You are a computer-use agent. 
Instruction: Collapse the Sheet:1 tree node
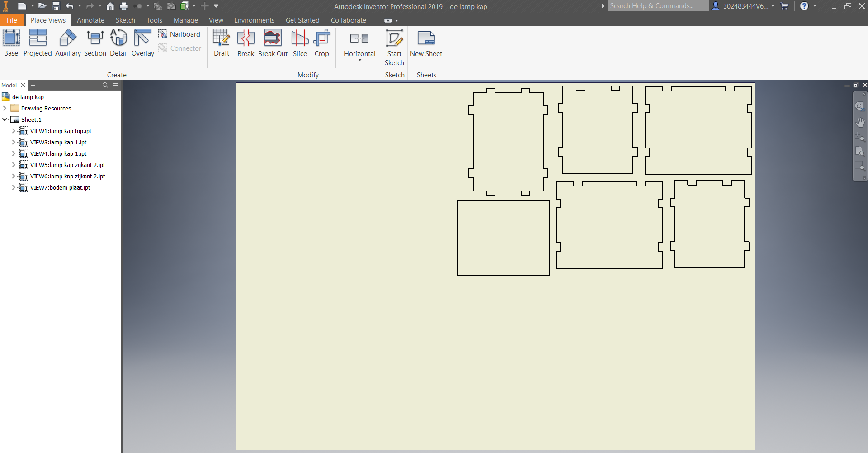tap(5, 119)
